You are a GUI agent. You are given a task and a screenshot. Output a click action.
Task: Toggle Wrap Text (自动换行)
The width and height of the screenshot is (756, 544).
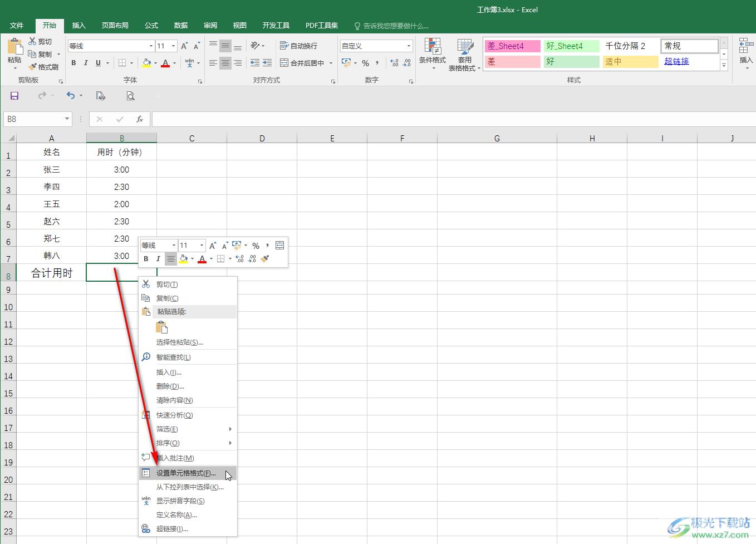299,46
